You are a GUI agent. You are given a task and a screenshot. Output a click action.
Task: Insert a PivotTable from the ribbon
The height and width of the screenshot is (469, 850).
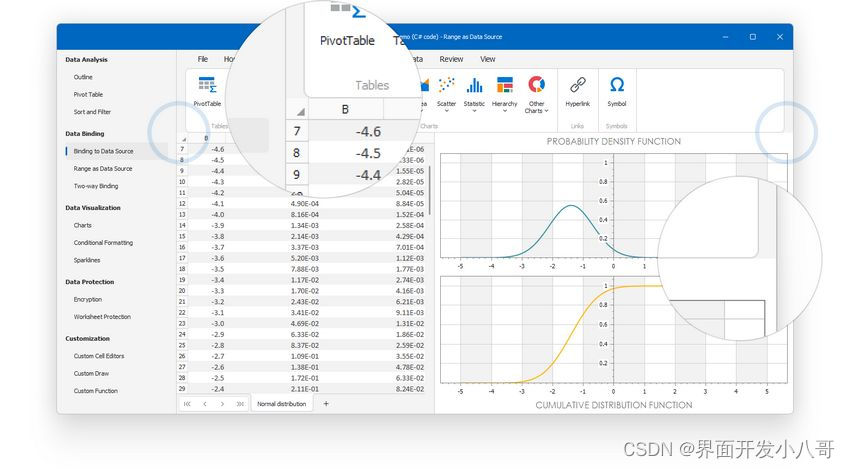(x=207, y=91)
